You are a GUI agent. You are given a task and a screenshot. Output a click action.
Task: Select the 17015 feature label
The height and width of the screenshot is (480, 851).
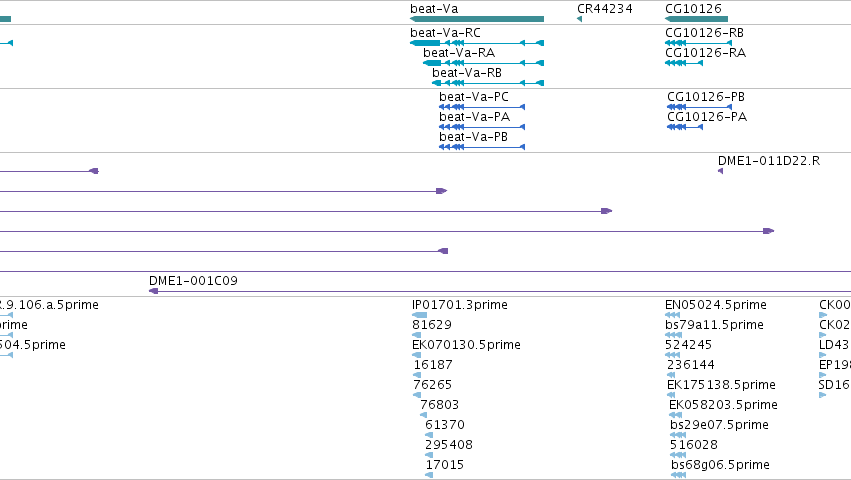point(444,465)
